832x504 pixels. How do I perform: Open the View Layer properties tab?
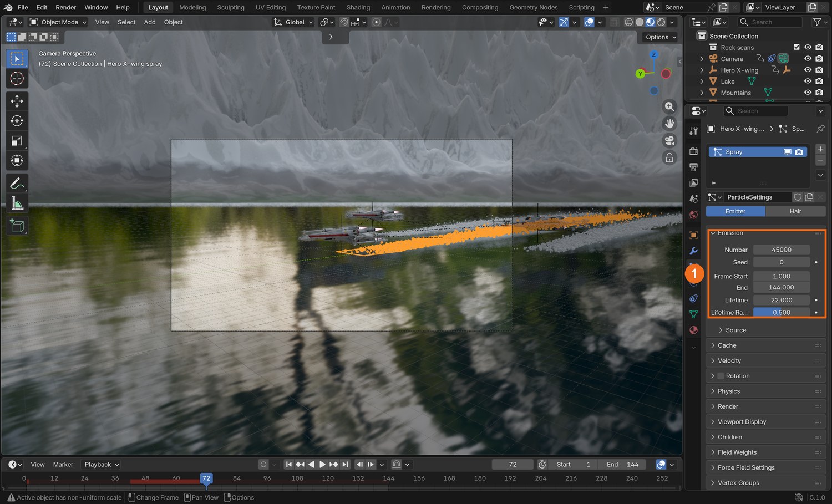(x=693, y=183)
